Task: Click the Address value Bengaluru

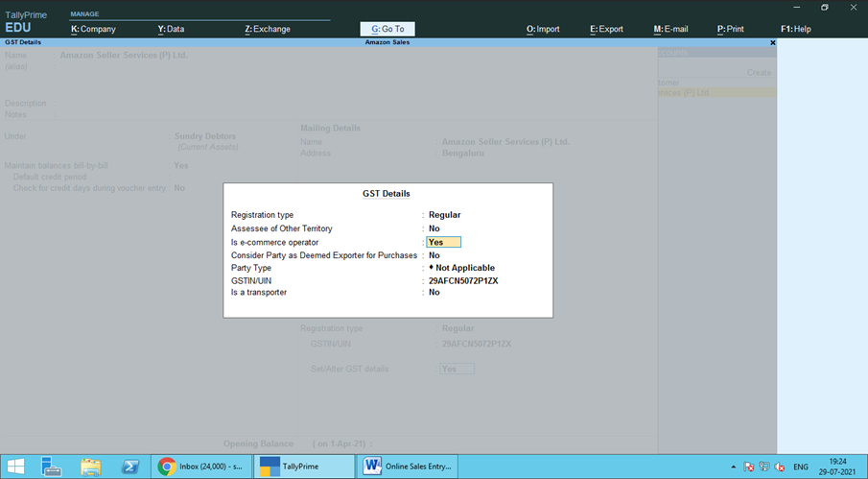Action: [x=463, y=154]
